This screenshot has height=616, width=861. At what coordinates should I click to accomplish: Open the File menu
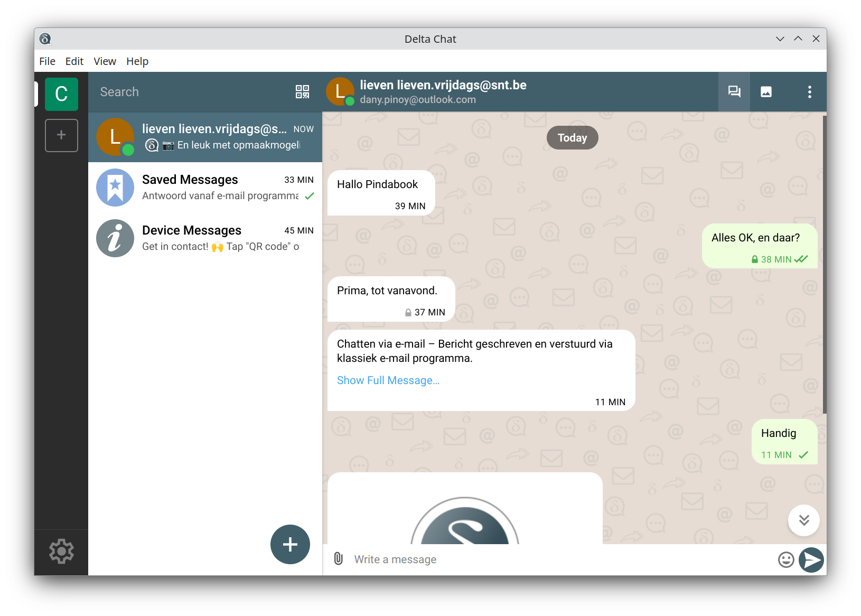pos(47,61)
